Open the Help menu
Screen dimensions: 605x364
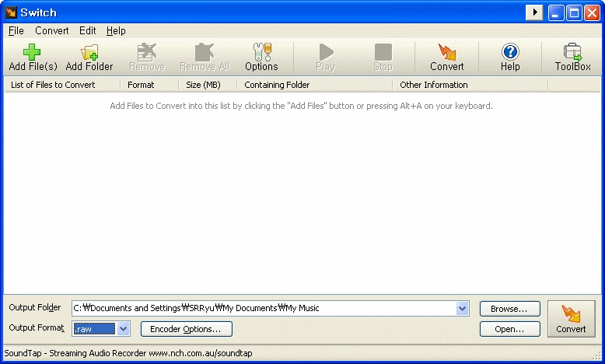click(x=116, y=30)
